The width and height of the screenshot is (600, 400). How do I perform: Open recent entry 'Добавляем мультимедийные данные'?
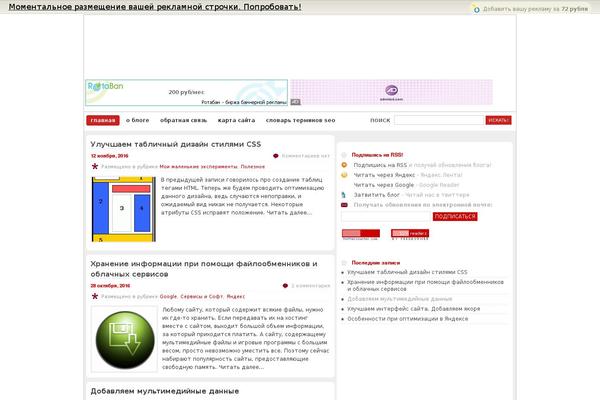(399, 299)
